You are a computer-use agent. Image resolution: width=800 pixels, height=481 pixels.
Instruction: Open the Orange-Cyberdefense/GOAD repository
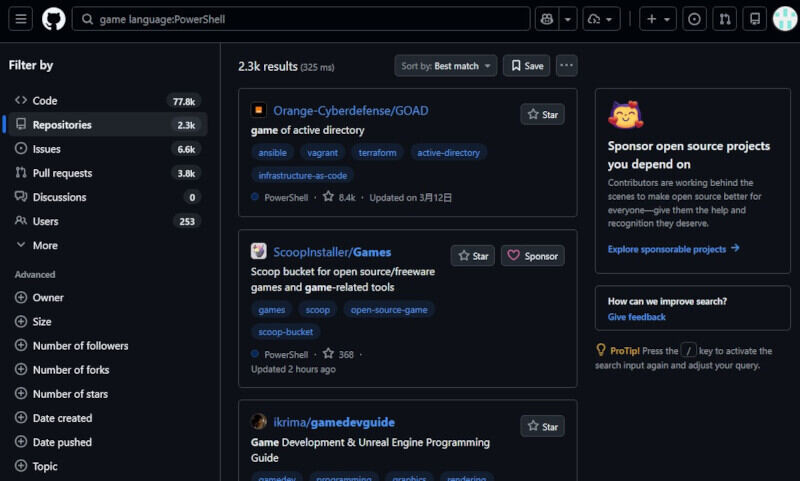pos(351,111)
